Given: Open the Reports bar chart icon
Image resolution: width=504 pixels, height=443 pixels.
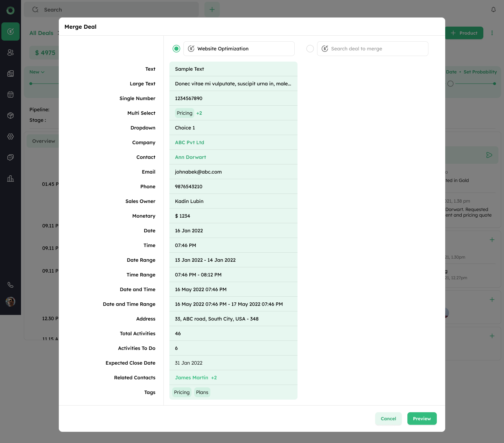Looking at the screenshot, I should 10,178.
